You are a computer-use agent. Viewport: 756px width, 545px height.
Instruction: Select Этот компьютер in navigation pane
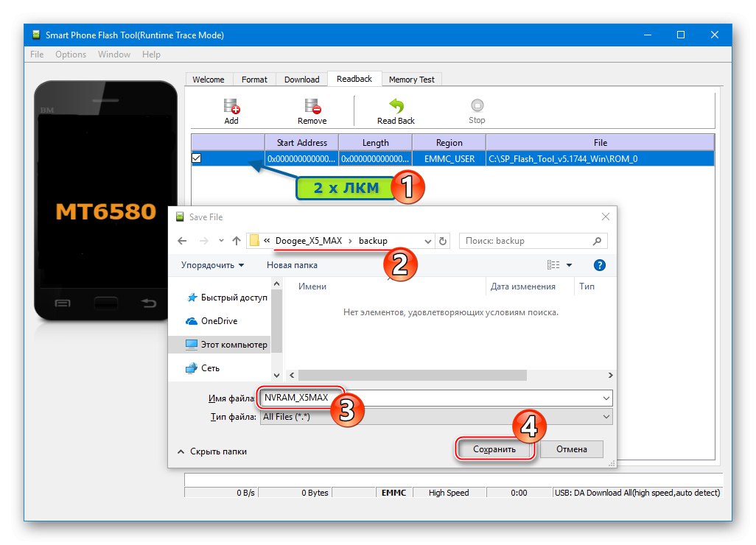pos(226,345)
